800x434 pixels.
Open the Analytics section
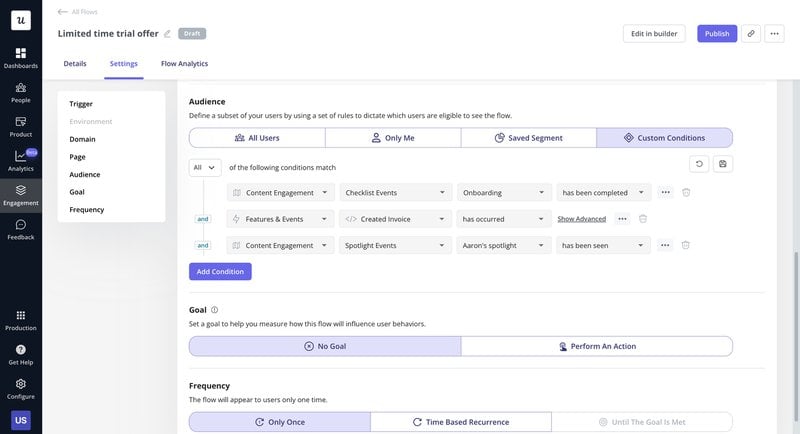[x=21, y=161]
